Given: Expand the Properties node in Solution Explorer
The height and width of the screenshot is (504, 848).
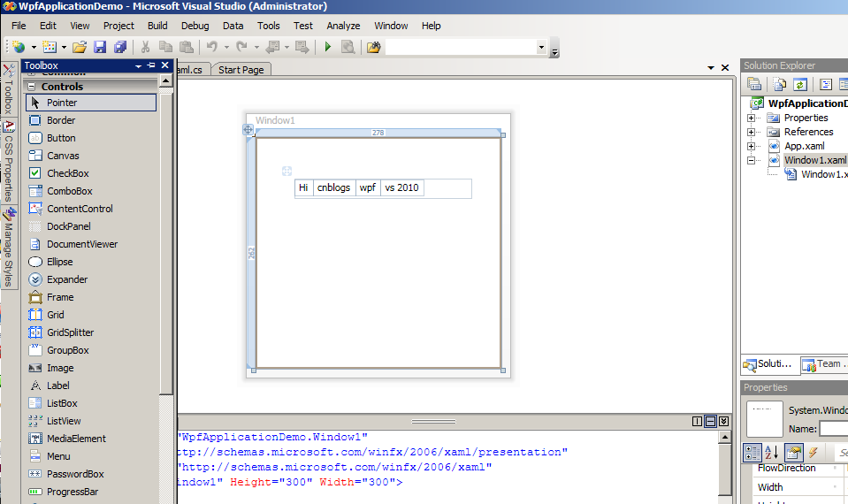Looking at the screenshot, I should (x=751, y=118).
